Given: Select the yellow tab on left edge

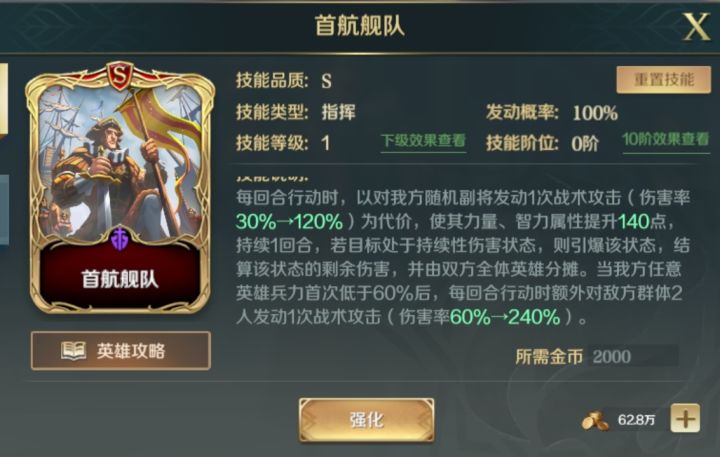Looking at the screenshot, I should (x=4, y=99).
